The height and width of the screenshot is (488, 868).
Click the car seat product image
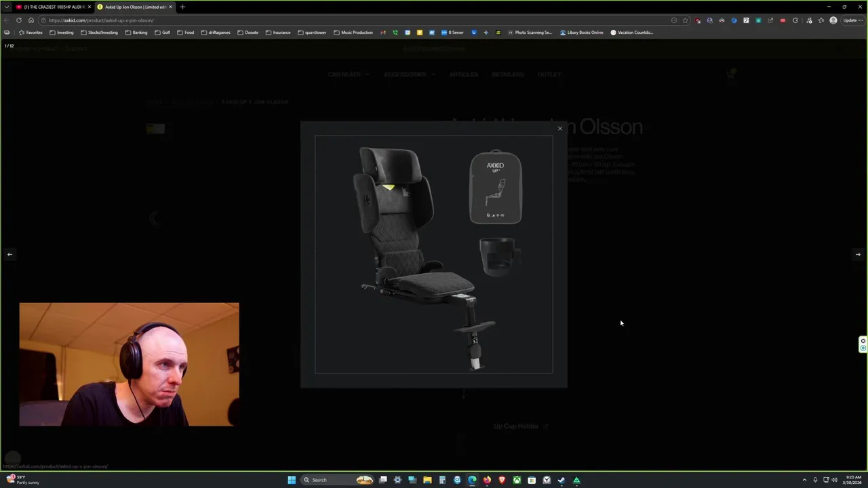(x=434, y=255)
